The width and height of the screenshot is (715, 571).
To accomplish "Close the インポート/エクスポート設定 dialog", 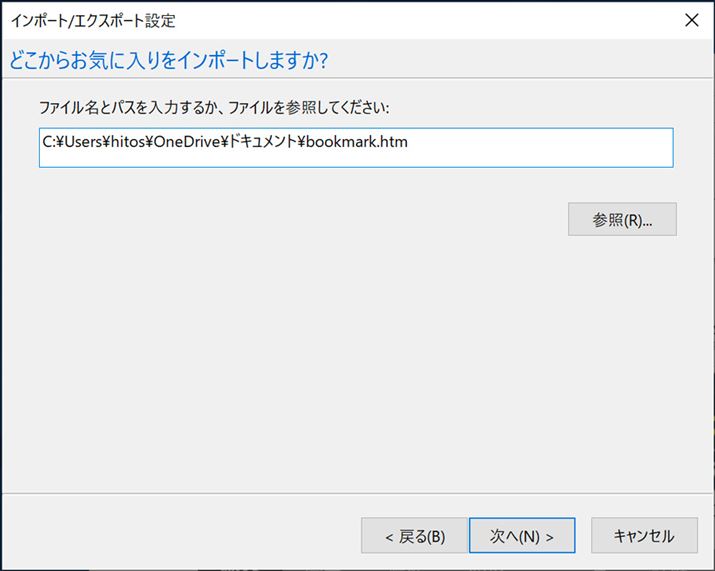I will (x=692, y=20).
